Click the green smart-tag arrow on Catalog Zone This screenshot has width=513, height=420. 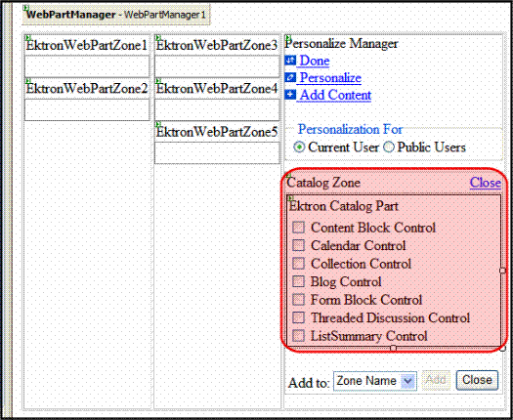click(288, 176)
